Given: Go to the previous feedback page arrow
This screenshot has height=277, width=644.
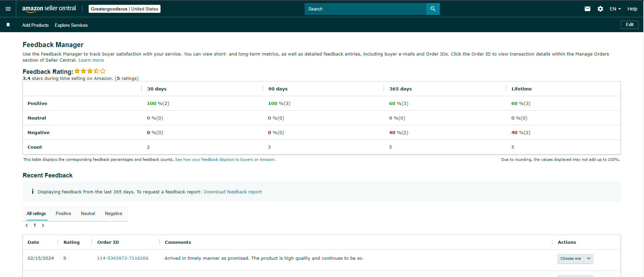Looking at the screenshot, I should click(x=27, y=226).
